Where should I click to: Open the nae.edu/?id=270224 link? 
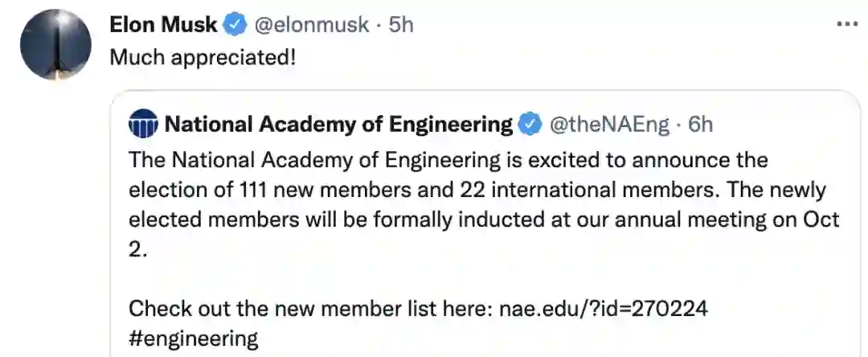603,308
